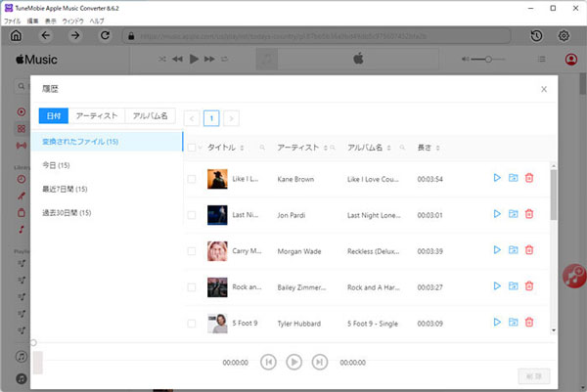Image resolution: width=587 pixels, height=392 pixels.
Task: Search within the アルバム名 column
Action: pos(402,148)
